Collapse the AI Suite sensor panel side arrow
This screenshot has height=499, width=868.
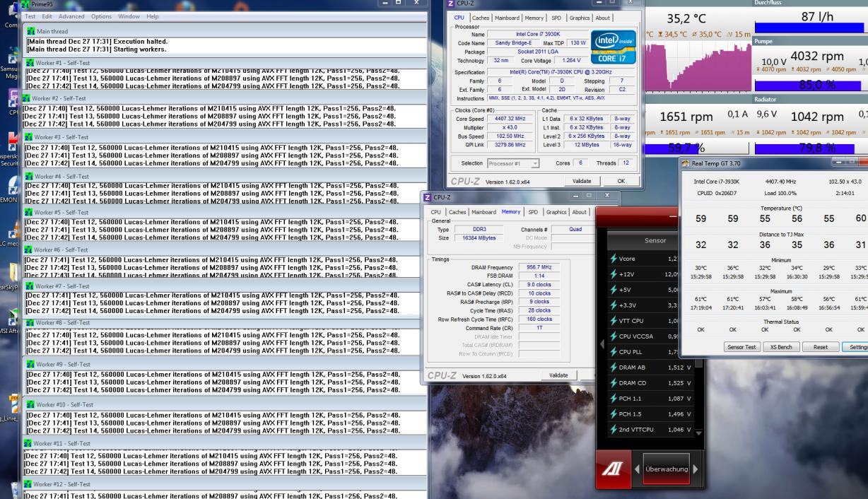(603, 345)
